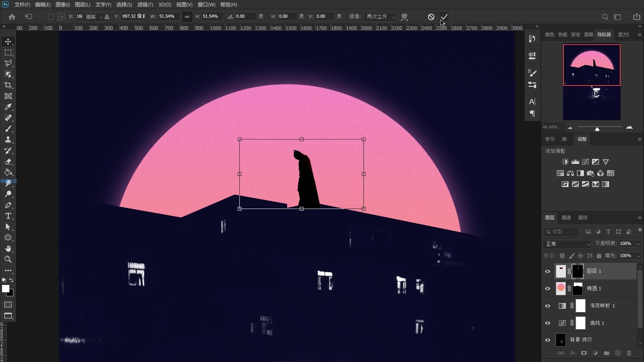
Task: Open the Navigator panel menu
Action: (639, 35)
